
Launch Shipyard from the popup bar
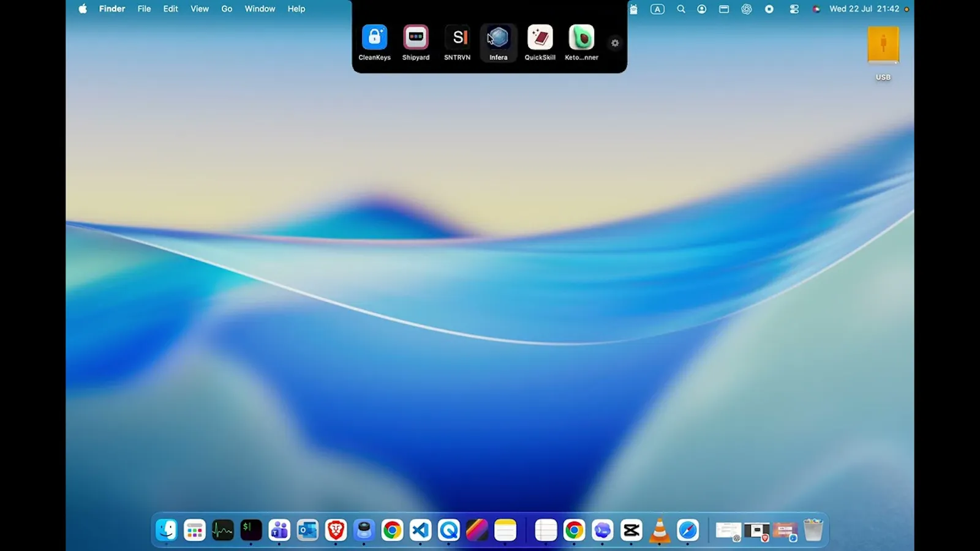pos(416,37)
